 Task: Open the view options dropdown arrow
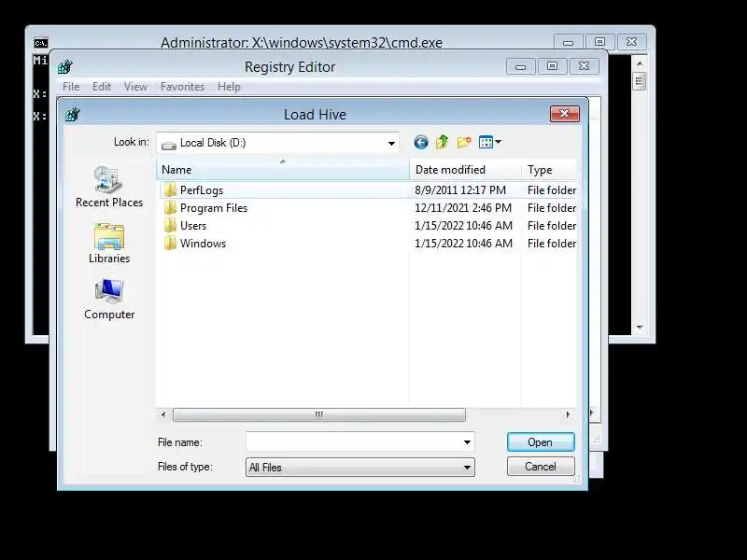[499, 142]
